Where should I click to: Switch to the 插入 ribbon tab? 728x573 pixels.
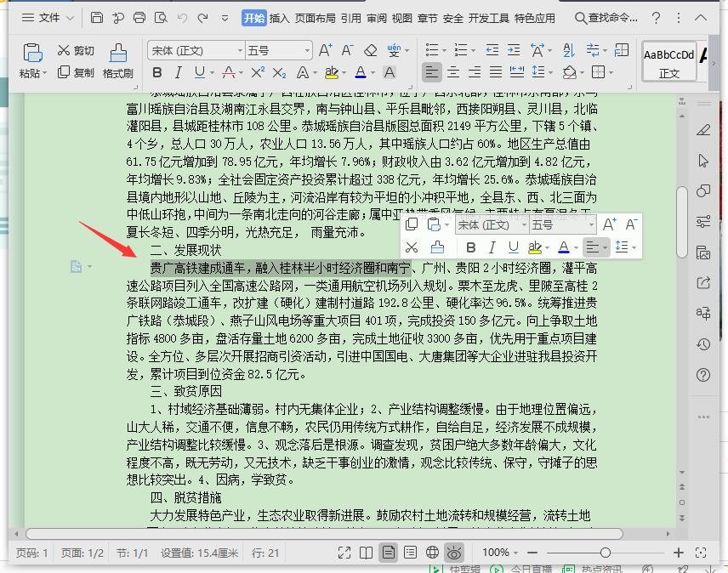278,17
